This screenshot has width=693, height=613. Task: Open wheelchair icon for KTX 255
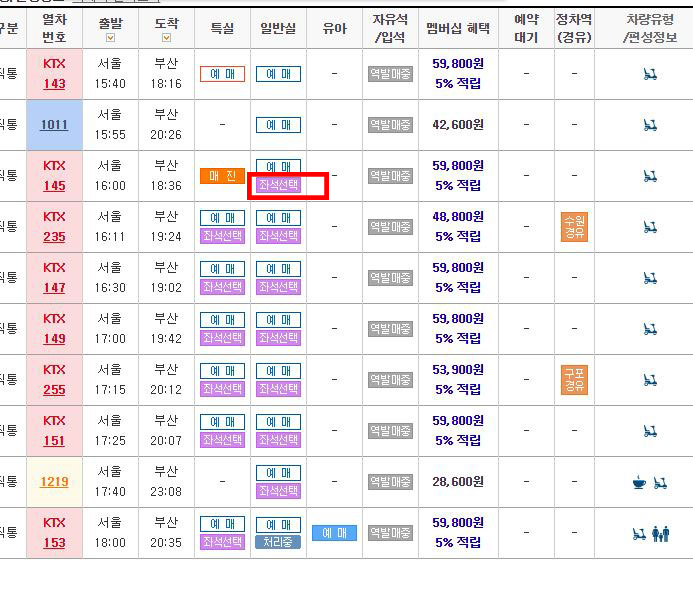pos(650,380)
